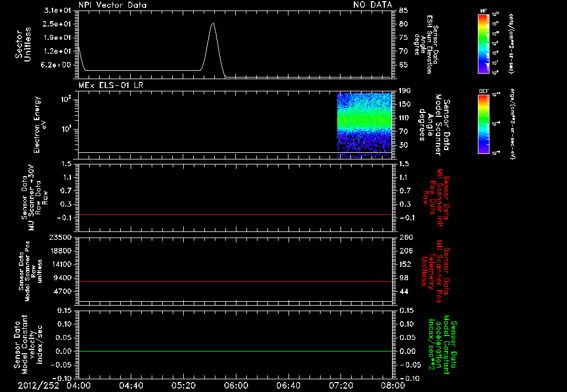
Task: Click the red line in scanner position panel
Action: pyautogui.click(x=235, y=281)
